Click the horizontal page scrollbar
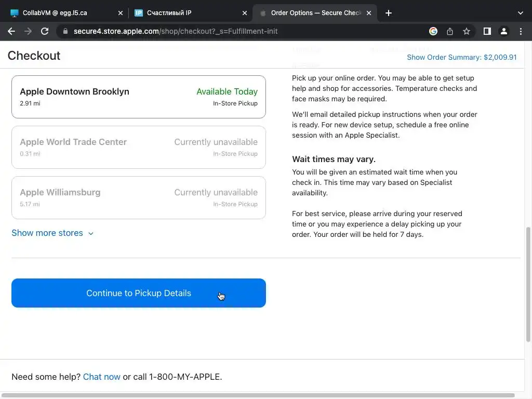The width and height of the screenshot is (532, 399). [258, 395]
